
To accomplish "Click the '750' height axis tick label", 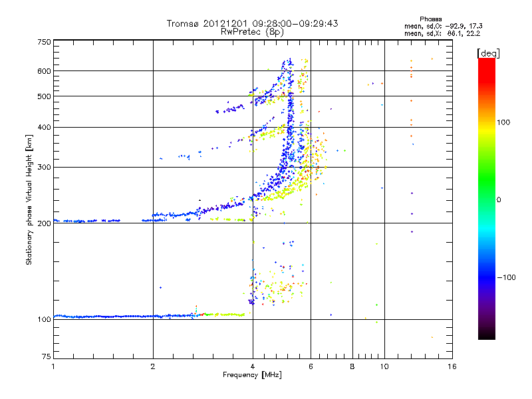I will (45, 42).
